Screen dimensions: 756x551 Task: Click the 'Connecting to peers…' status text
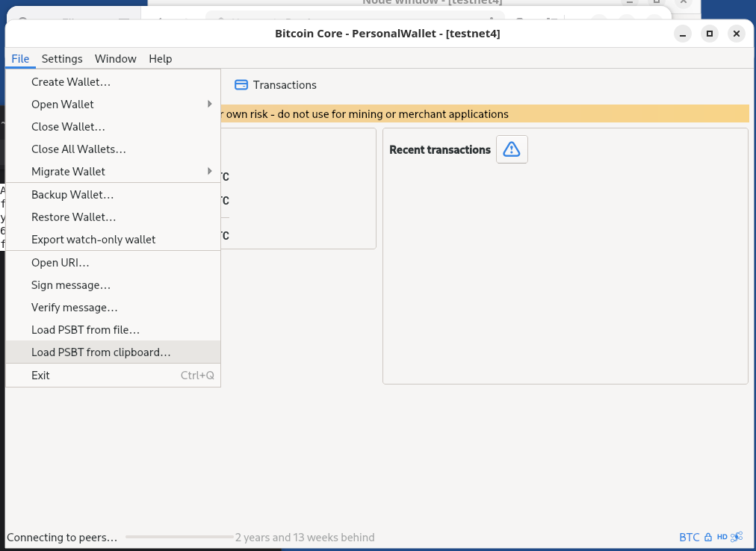[x=62, y=537]
